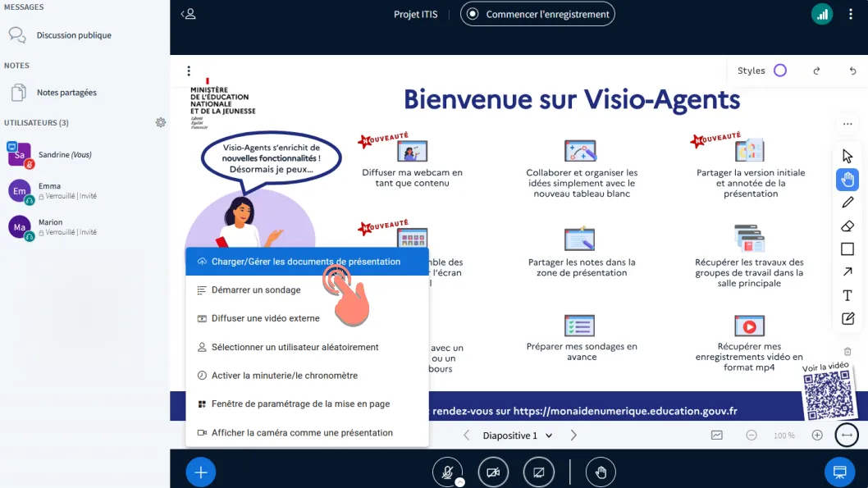868x488 pixels.
Task: Open the microphone audio device chevron
Action: point(460,482)
